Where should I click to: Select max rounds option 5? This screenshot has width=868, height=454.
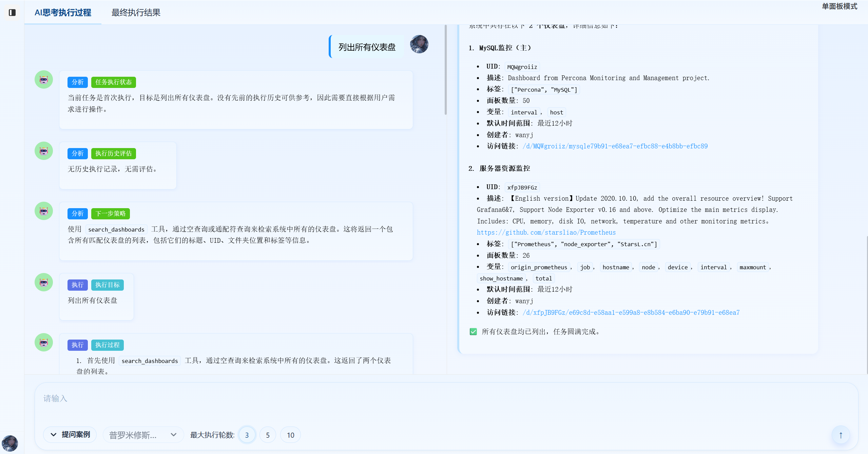268,435
